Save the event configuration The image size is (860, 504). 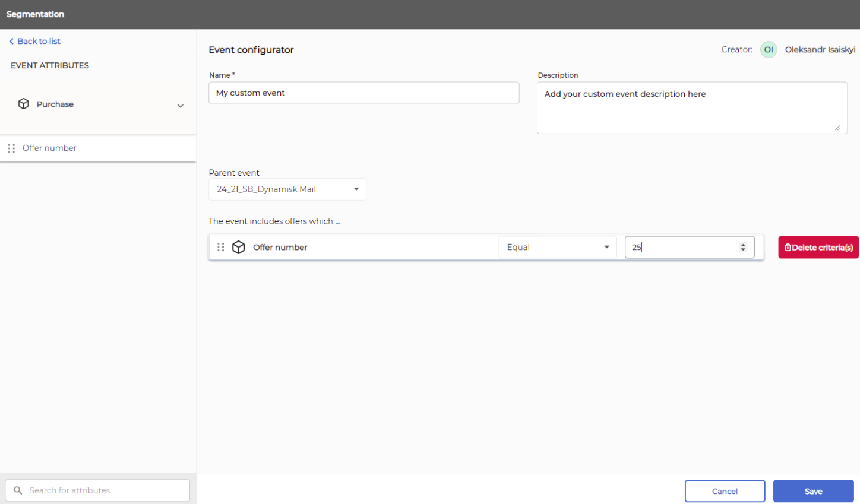click(813, 491)
